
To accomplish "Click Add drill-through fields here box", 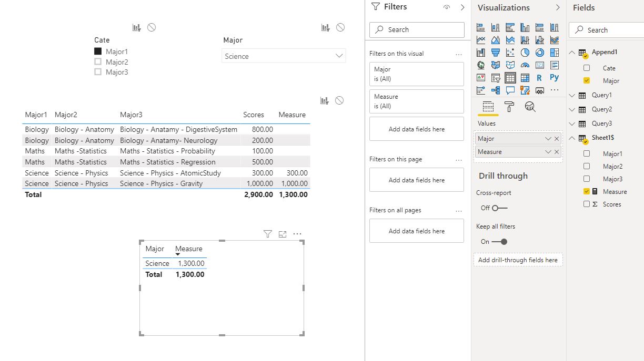I will click(518, 260).
